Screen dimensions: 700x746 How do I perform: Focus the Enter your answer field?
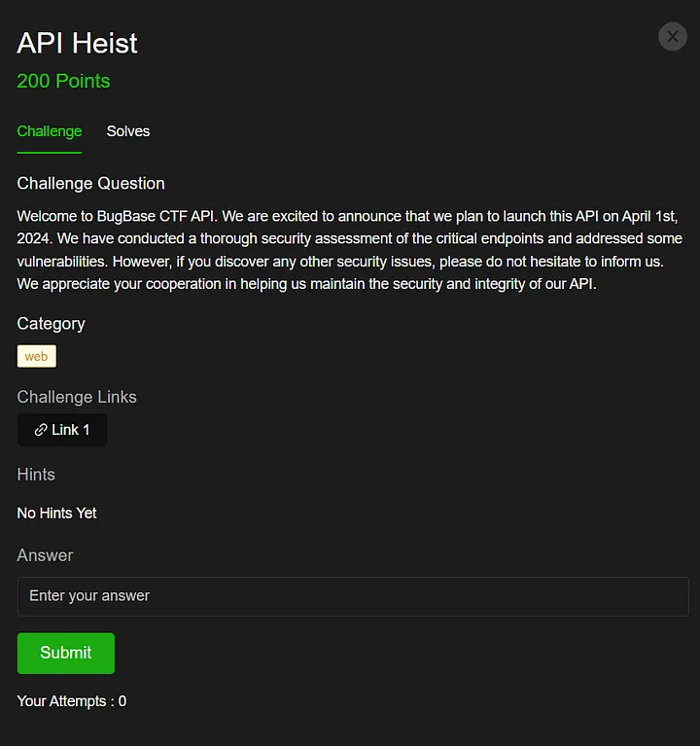(353, 596)
